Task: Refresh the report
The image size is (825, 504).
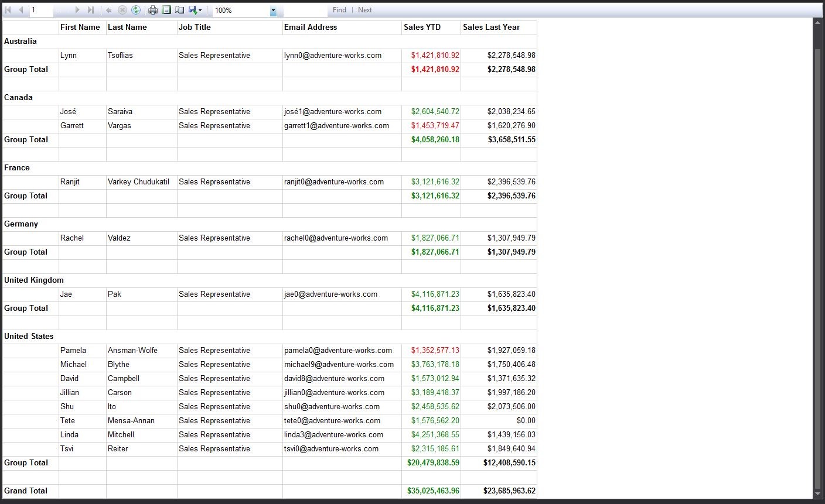Action: [136, 10]
